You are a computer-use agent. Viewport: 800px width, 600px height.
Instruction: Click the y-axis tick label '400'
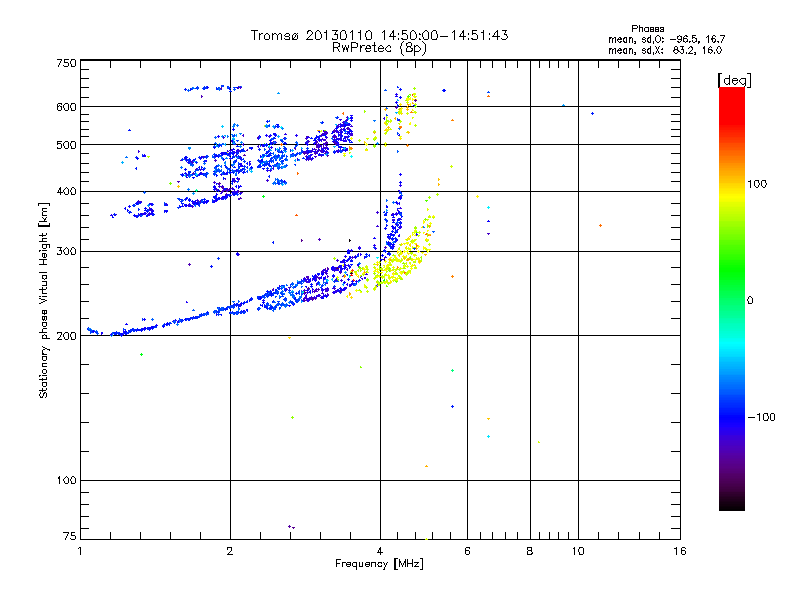[66, 191]
